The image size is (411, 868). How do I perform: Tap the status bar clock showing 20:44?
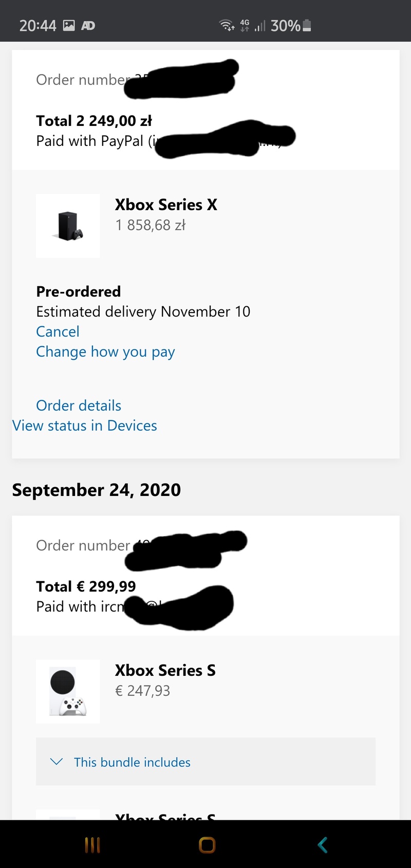point(38,25)
